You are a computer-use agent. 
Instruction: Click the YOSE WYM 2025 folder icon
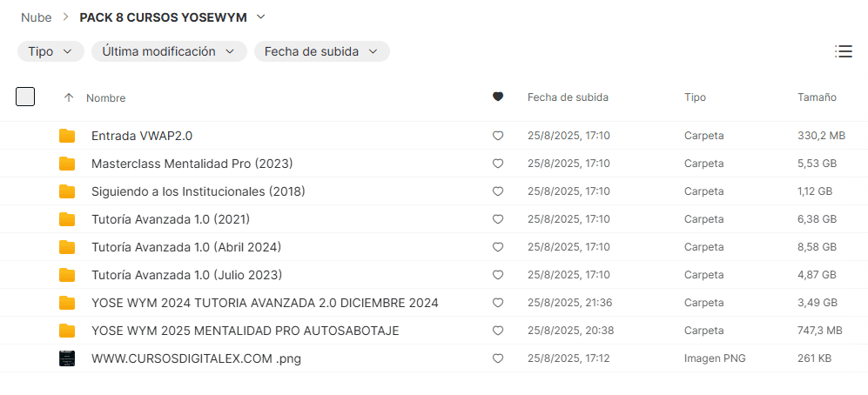[x=67, y=331]
